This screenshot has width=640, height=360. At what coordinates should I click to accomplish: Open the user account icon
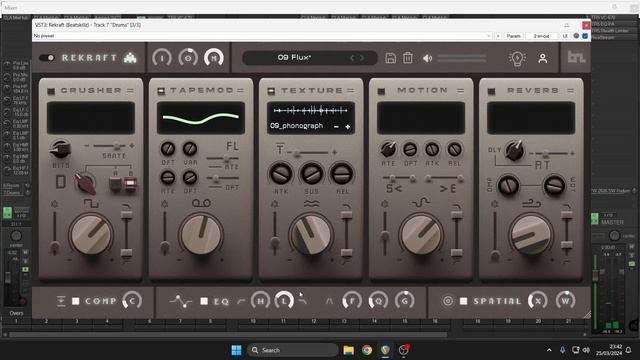[542, 58]
